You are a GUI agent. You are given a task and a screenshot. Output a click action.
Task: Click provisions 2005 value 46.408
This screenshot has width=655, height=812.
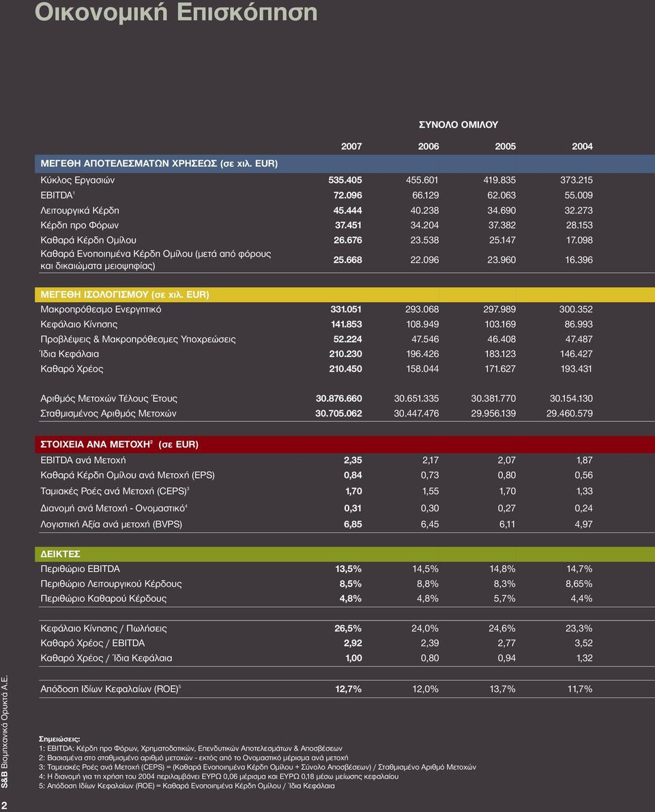tap(501, 340)
